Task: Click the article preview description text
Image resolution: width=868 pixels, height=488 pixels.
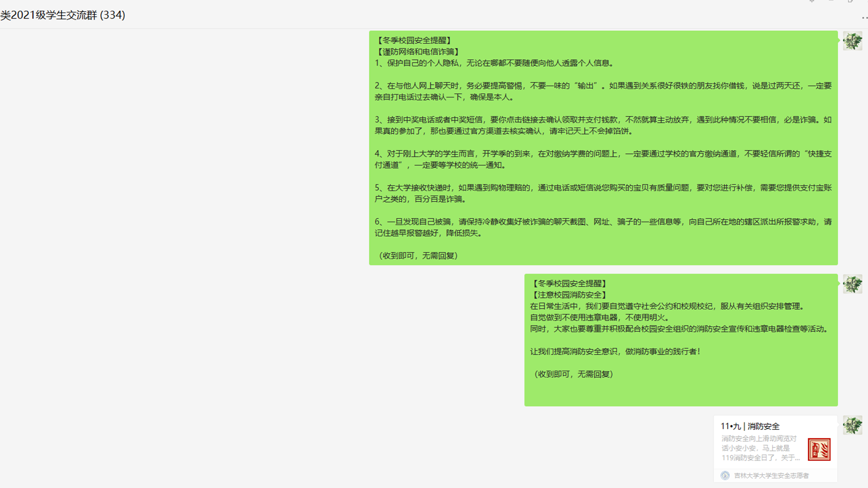Action: point(760,448)
